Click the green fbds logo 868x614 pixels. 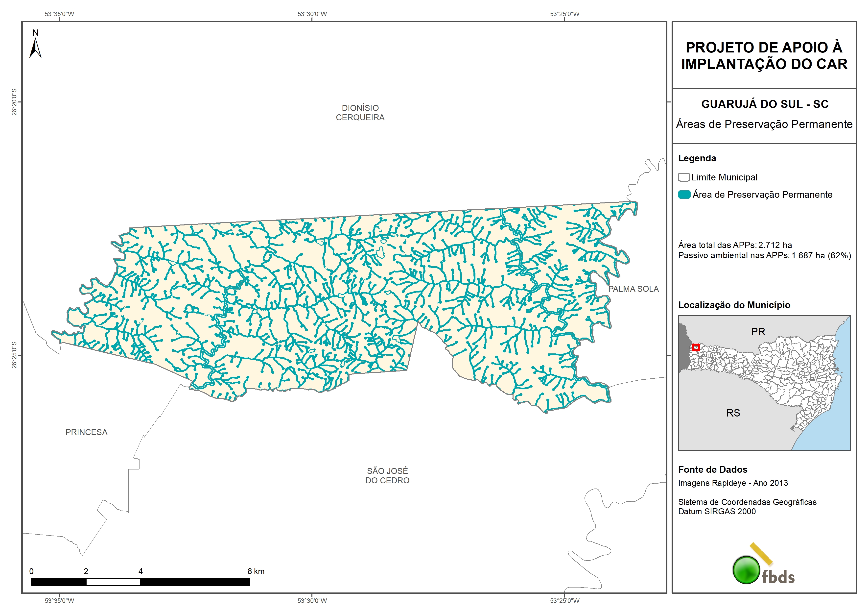tap(746, 570)
